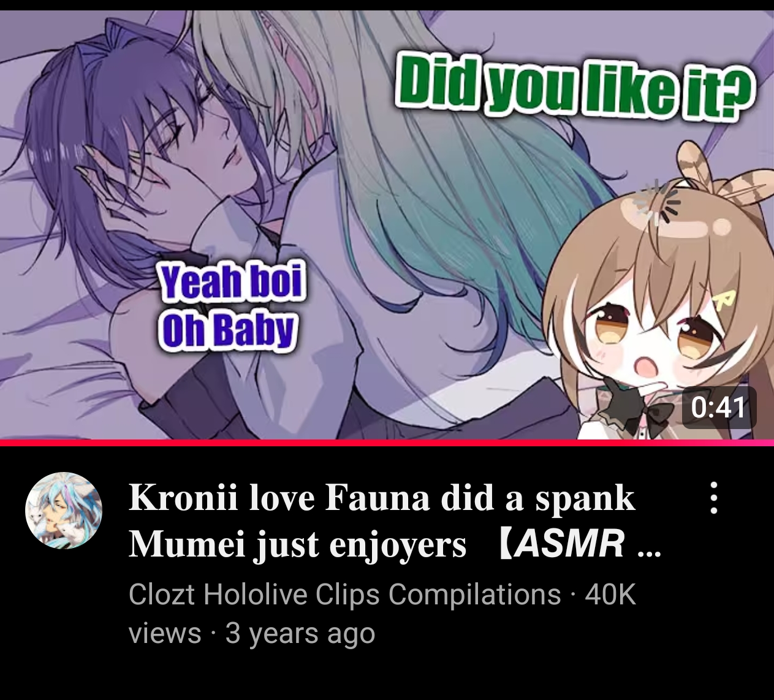Tap the 0:41 duration badge
This screenshot has width=774, height=700.
point(719,408)
